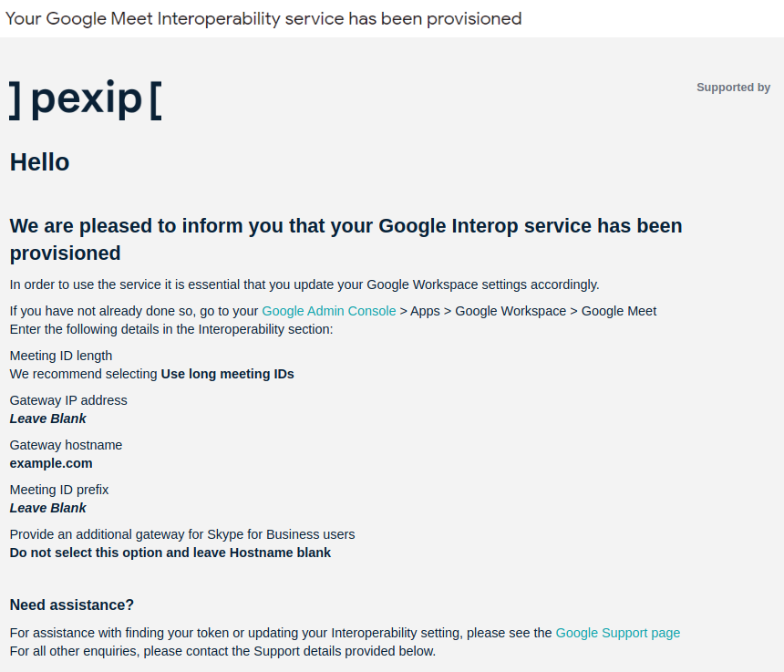The width and height of the screenshot is (784, 672).
Task: Click the bold "Use long meeting IDs" text
Action: click(x=227, y=374)
